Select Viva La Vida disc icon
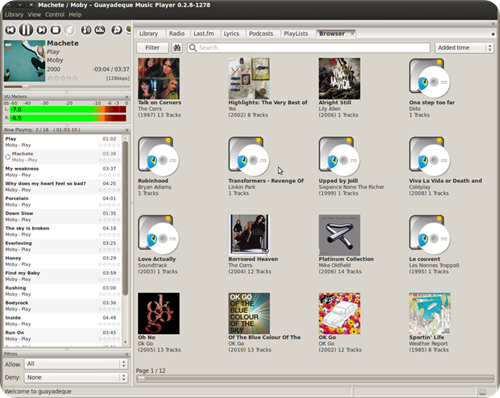 [x=430, y=157]
